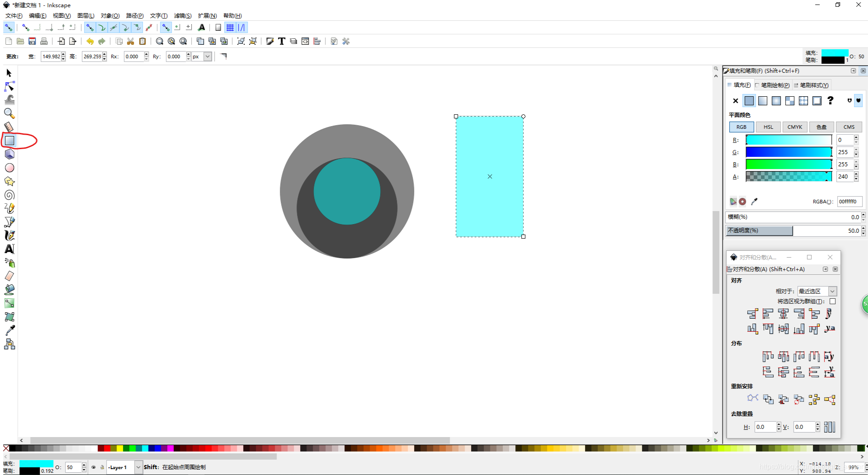This screenshot has height=475, width=868.
Task: Adjust the A alpha channel slider
Action: tap(789, 177)
